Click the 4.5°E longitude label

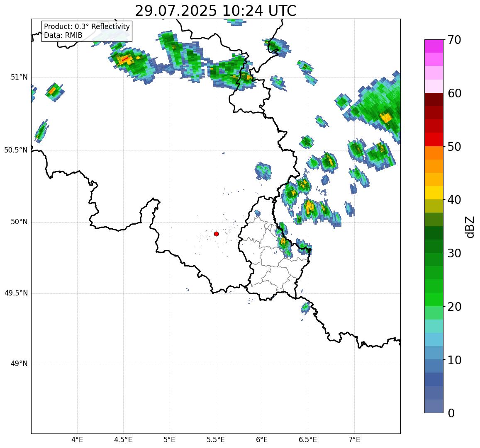[123, 440]
